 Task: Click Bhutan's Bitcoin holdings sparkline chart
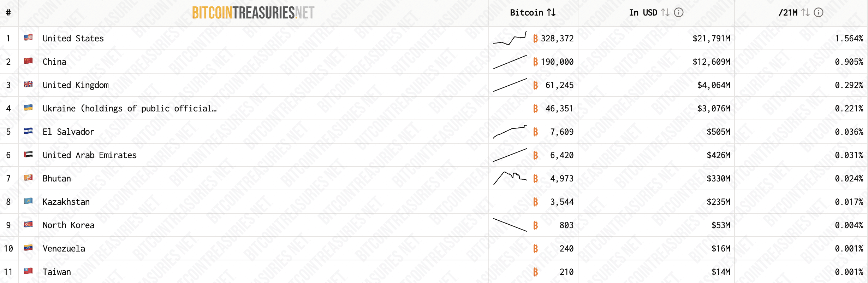pos(510,178)
